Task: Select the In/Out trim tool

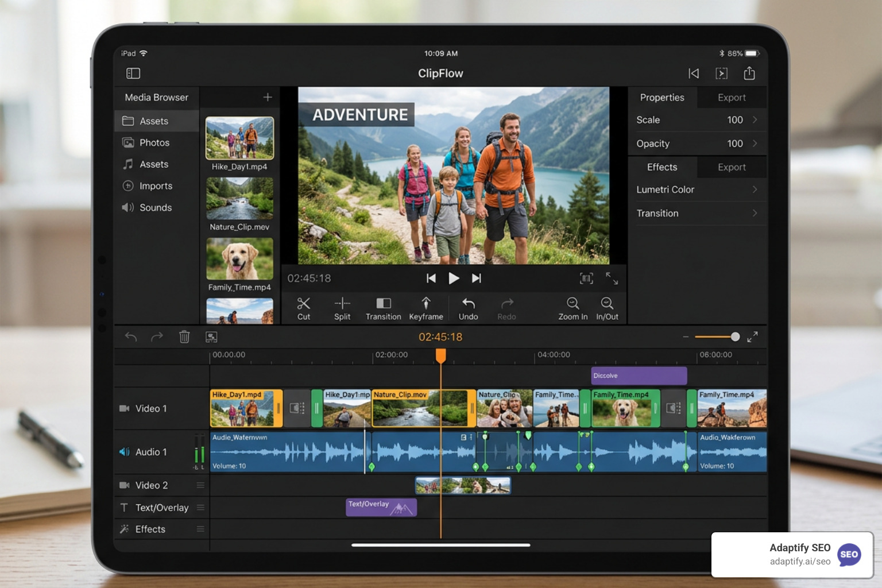Action: tap(607, 308)
